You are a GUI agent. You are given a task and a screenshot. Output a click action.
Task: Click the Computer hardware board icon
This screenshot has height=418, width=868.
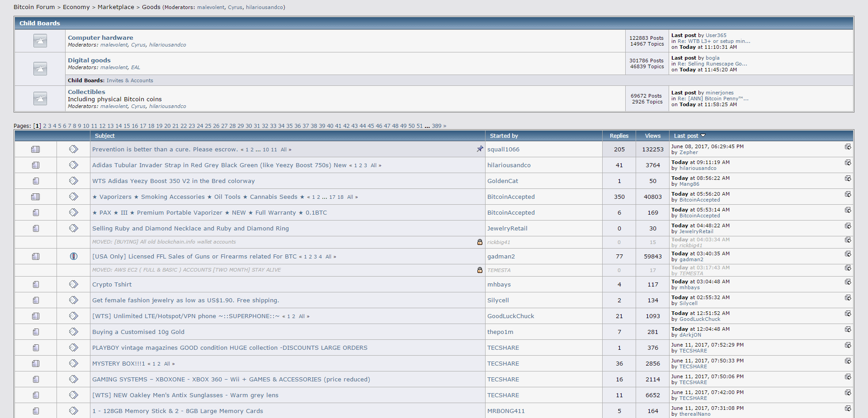[x=40, y=41]
